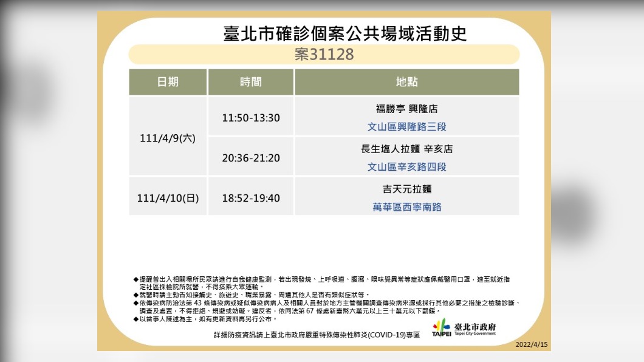Click the note starting with 就醫時請主動告知接觸史
Image resolution: width=644 pixels, height=362 pixels.
(252, 295)
